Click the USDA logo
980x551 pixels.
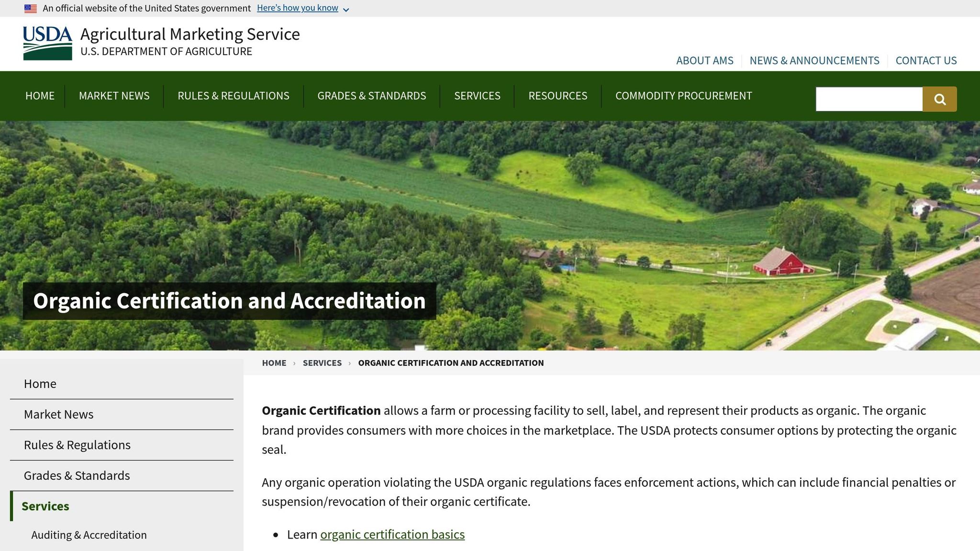[46, 43]
